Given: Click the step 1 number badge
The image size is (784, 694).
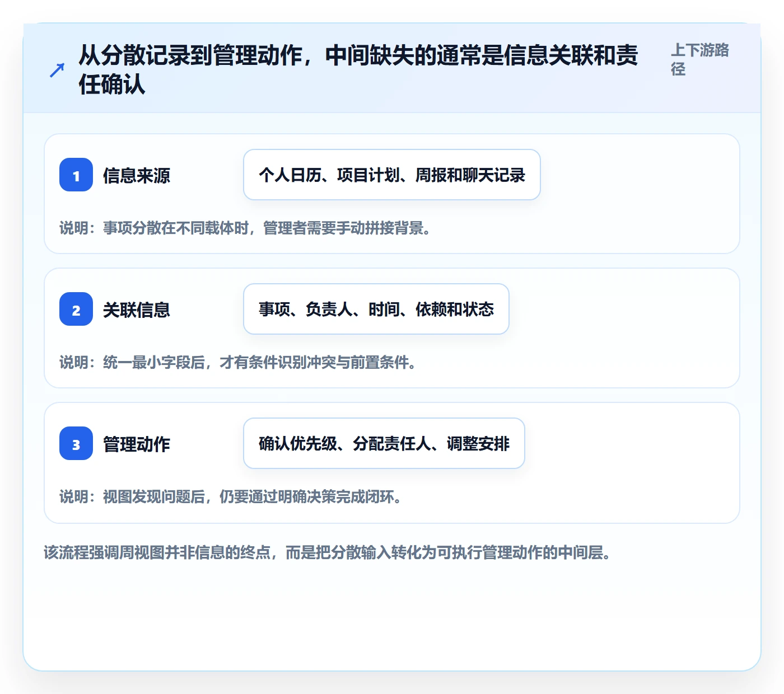Looking at the screenshot, I should pyautogui.click(x=76, y=175).
